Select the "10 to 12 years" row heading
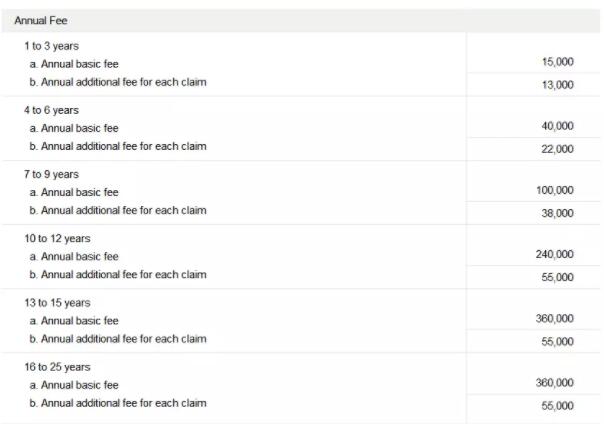Viewport: 604px width, 435px height. click(x=57, y=238)
